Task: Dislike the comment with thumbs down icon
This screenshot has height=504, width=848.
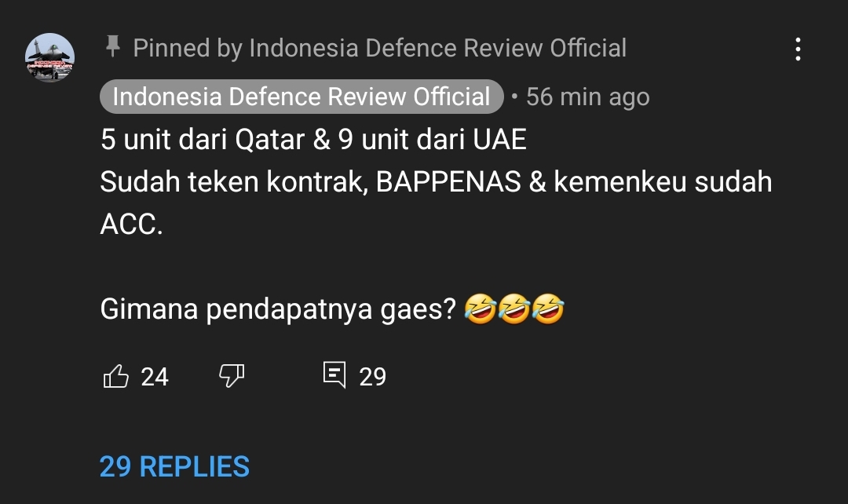Action: 232,375
